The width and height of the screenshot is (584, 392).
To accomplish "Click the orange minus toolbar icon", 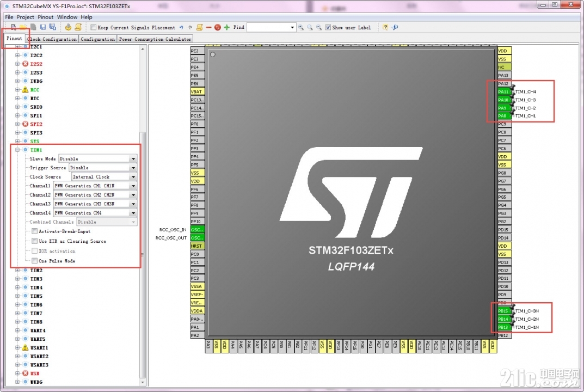I will pyautogui.click(x=208, y=27).
